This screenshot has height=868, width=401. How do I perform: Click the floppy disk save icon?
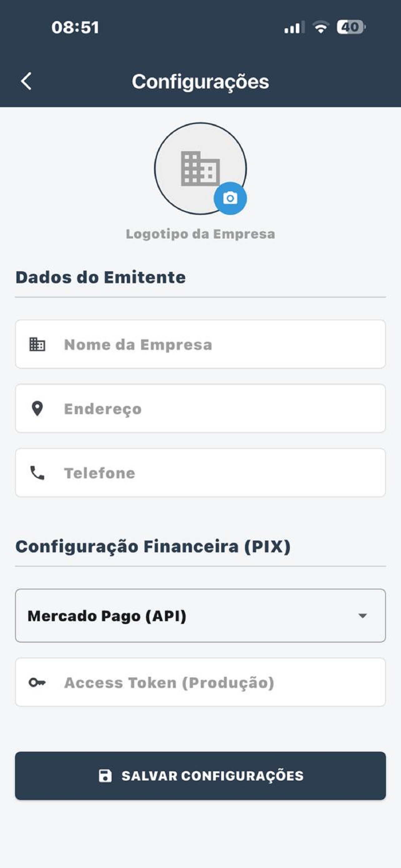point(105,775)
